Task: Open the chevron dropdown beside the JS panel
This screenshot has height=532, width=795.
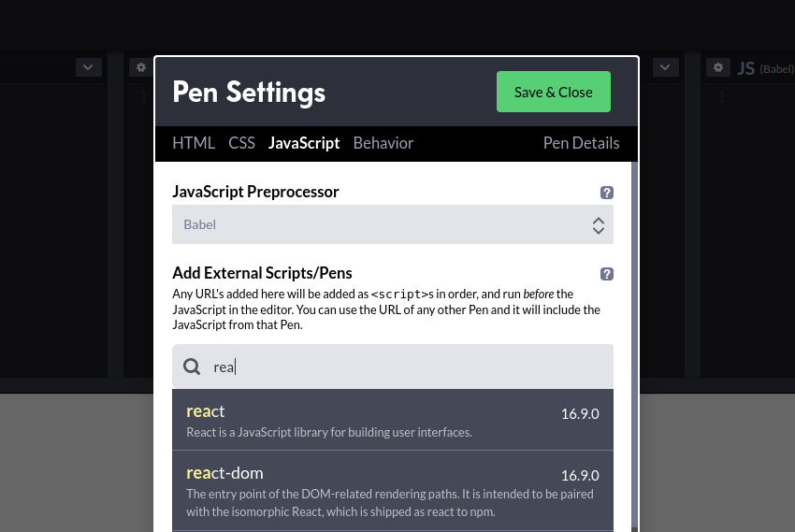Action: tap(665, 67)
